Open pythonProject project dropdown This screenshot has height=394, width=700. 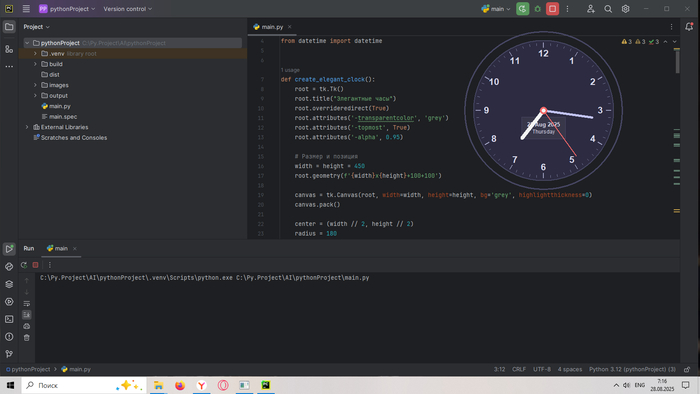[67, 9]
